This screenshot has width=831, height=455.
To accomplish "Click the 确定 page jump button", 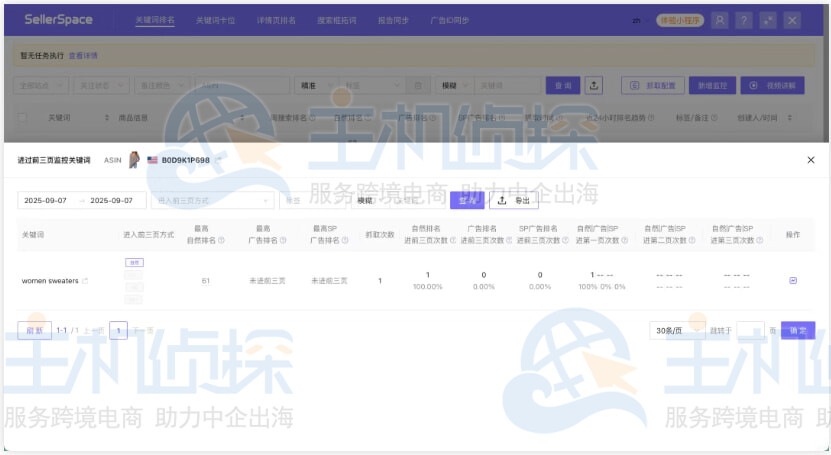I will 798,330.
